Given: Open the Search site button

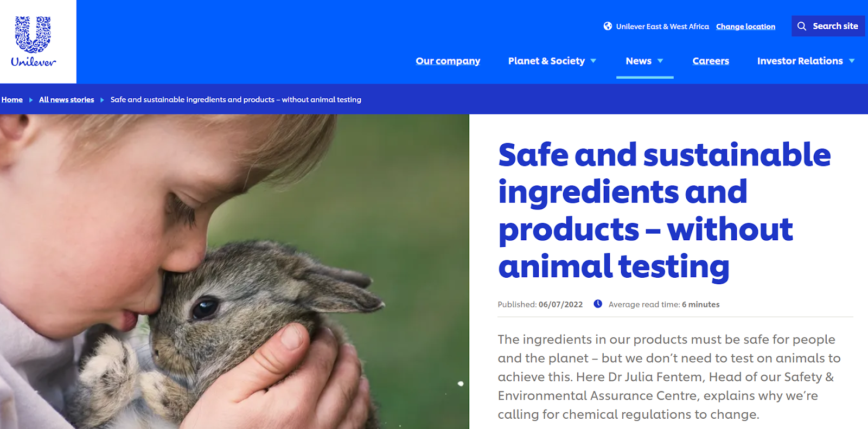Looking at the screenshot, I should [828, 26].
